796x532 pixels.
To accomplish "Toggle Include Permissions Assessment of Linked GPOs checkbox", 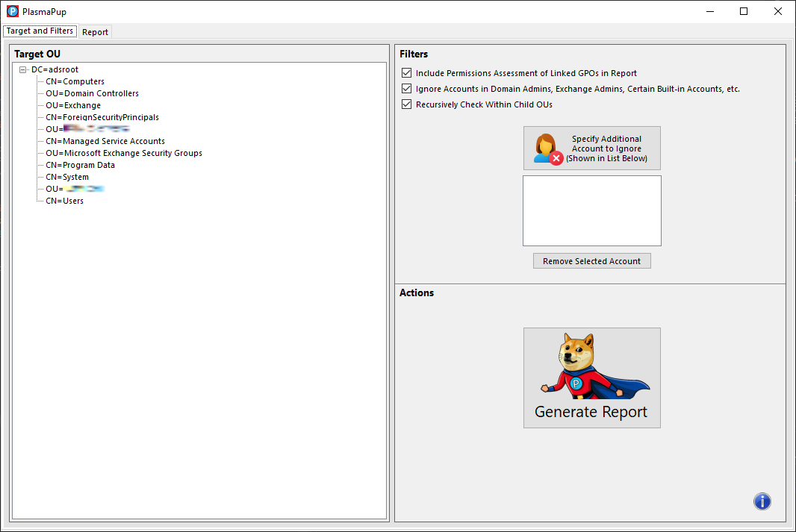I will [407, 73].
